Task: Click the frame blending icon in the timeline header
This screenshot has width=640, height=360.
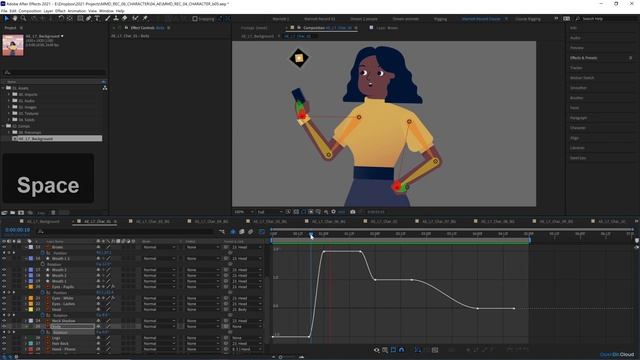Action: coord(242,231)
